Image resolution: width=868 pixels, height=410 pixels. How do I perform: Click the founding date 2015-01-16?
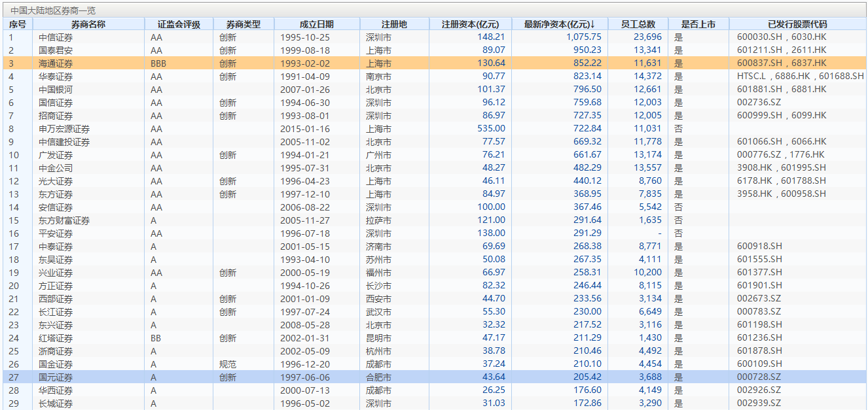tap(305, 129)
